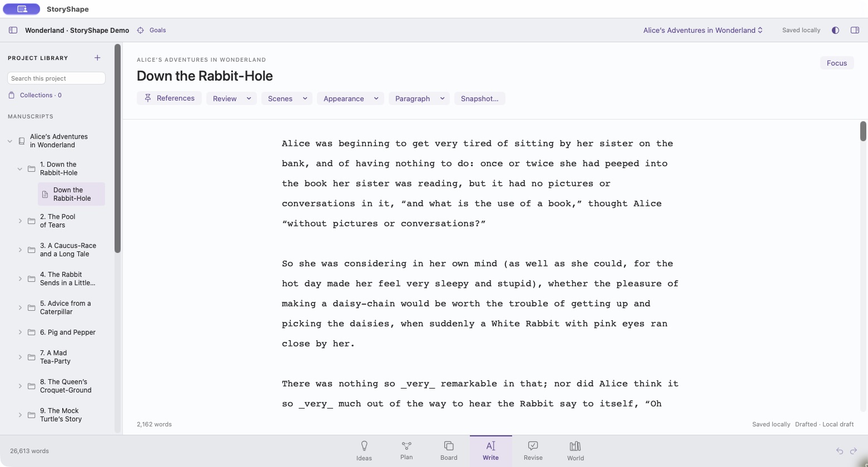Toggle the left sidebar panel icon
Viewport: 868px width, 467px height.
click(x=13, y=30)
